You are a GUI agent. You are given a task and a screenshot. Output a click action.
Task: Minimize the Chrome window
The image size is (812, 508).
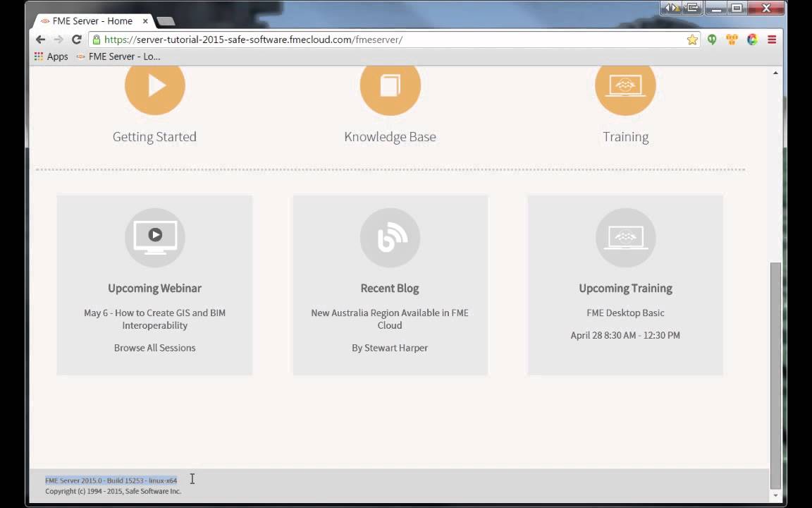(x=716, y=8)
